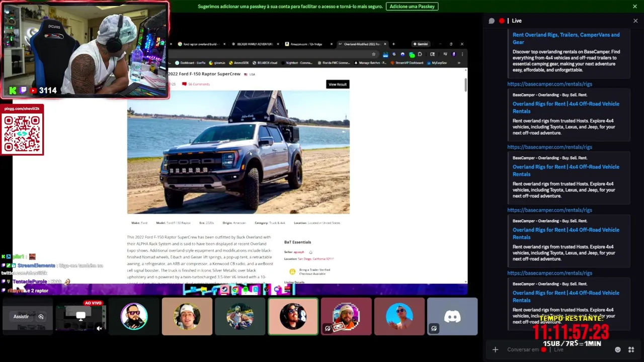Open the emoji picker in chat box

pyautogui.click(x=618, y=349)
